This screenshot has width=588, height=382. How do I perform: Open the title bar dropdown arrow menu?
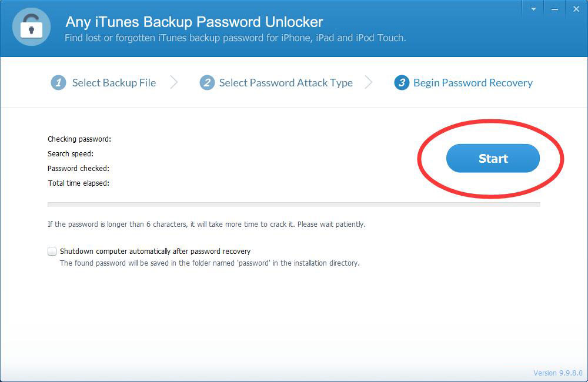(533, 9)
